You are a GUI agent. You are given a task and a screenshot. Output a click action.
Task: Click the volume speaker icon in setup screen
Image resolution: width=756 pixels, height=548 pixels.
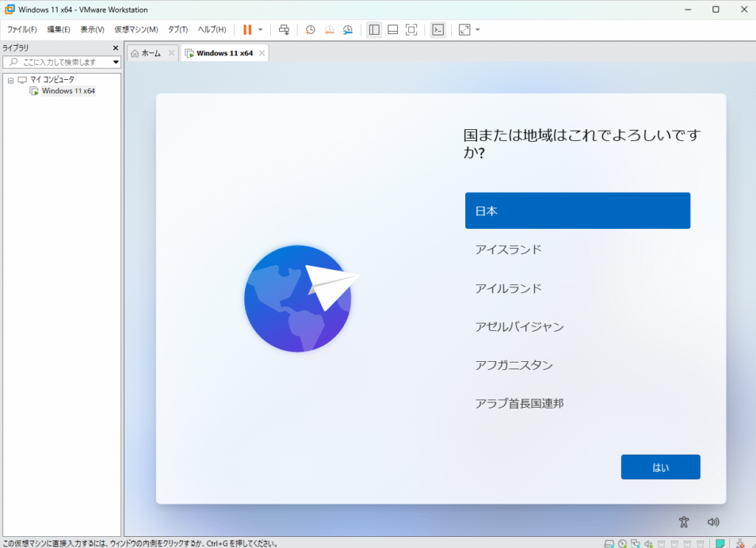(x=712, y=522)
